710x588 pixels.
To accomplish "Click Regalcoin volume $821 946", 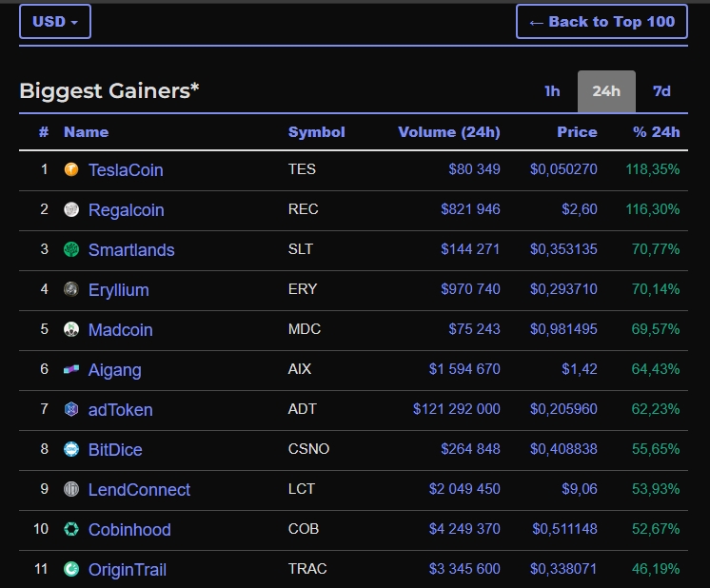I will (470, 209).
